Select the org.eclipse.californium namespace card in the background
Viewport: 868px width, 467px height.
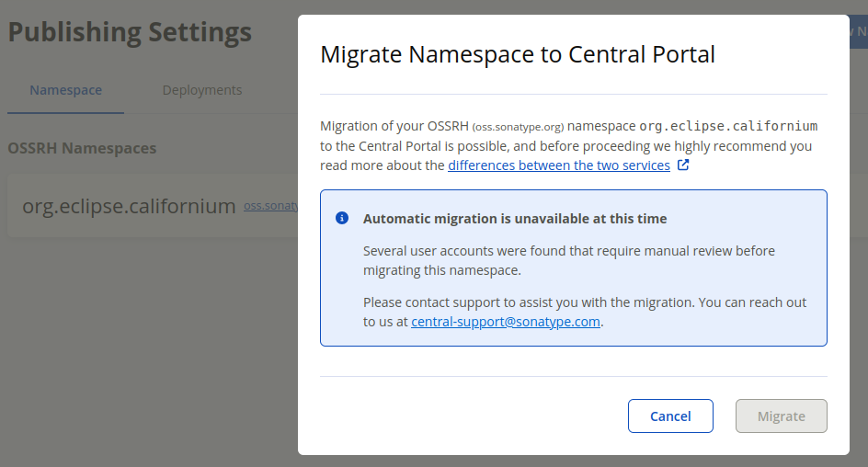(x=129, y=206)
